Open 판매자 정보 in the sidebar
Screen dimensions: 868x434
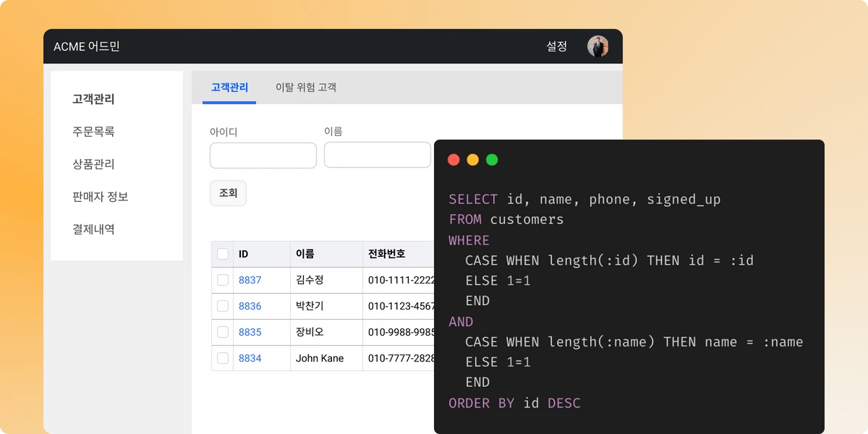(100, 197)
